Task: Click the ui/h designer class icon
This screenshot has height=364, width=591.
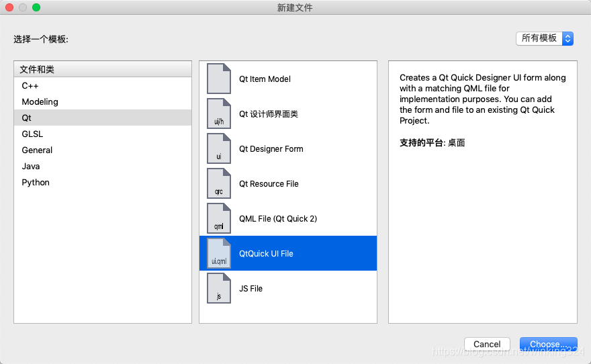Action: [x=219, y=113]
